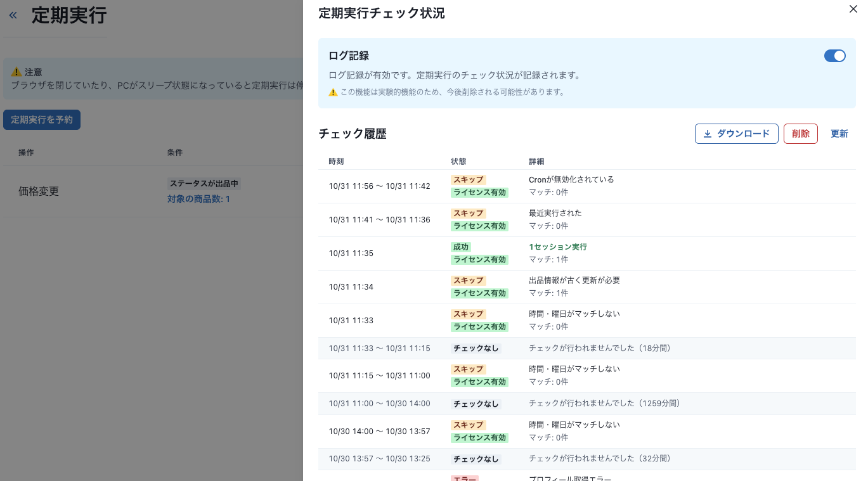Click the red 削除 button
The width and height of the screenshot is (868, 481).
[800, 134]
